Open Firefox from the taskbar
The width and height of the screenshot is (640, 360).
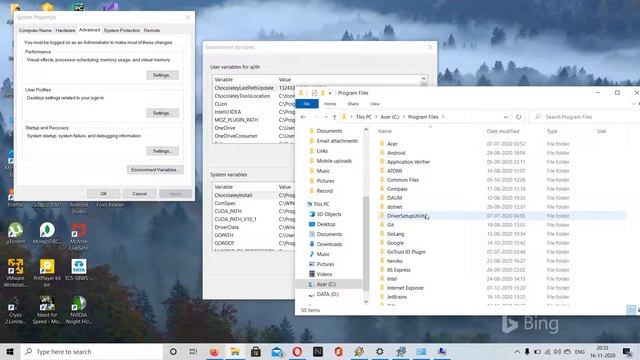(x=214, y=351)
